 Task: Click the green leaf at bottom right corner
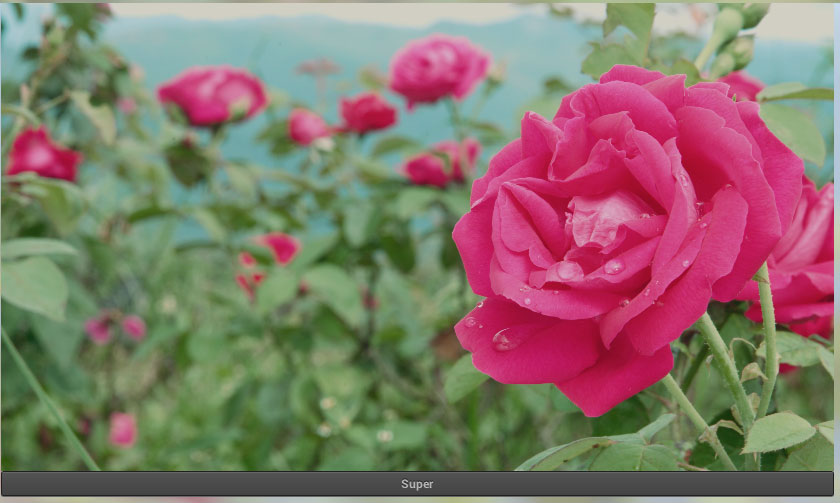777,432
